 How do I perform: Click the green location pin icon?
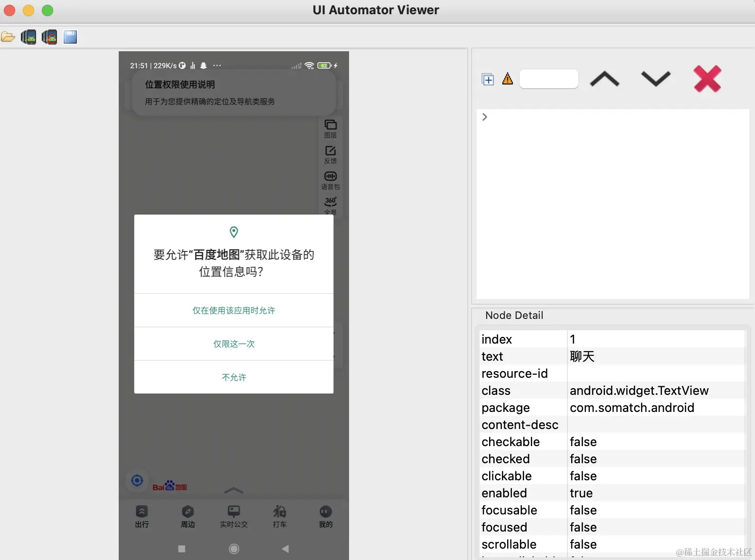point(234,232)
